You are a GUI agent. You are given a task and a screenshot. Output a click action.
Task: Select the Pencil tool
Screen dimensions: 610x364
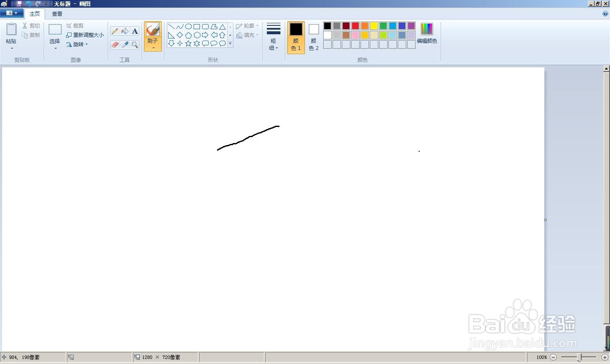click(115, 31)
